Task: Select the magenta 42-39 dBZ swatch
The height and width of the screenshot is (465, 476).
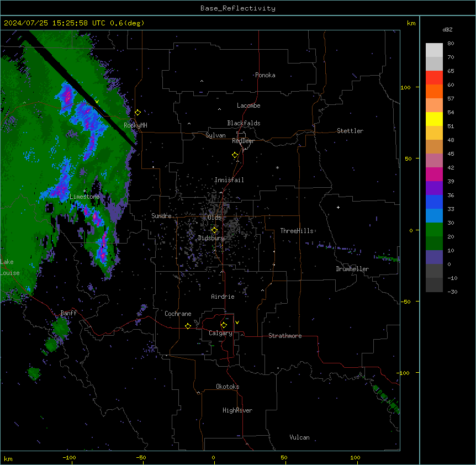Action: pyautogui.click(x=434, y=174)
